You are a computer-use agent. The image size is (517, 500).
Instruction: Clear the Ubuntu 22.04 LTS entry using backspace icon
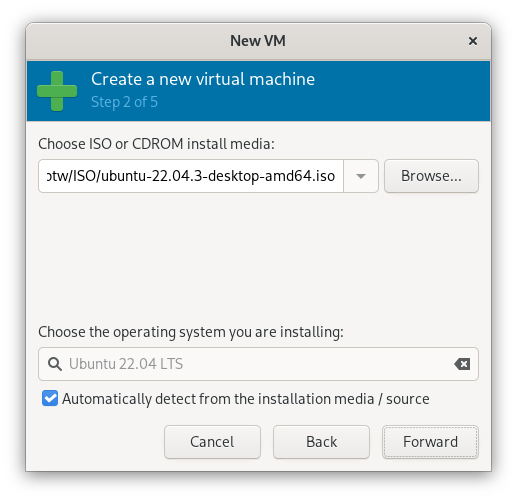462,364
